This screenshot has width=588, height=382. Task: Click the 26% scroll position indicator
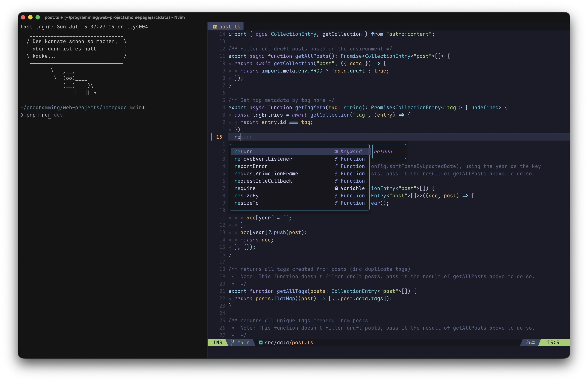(530, 343)
